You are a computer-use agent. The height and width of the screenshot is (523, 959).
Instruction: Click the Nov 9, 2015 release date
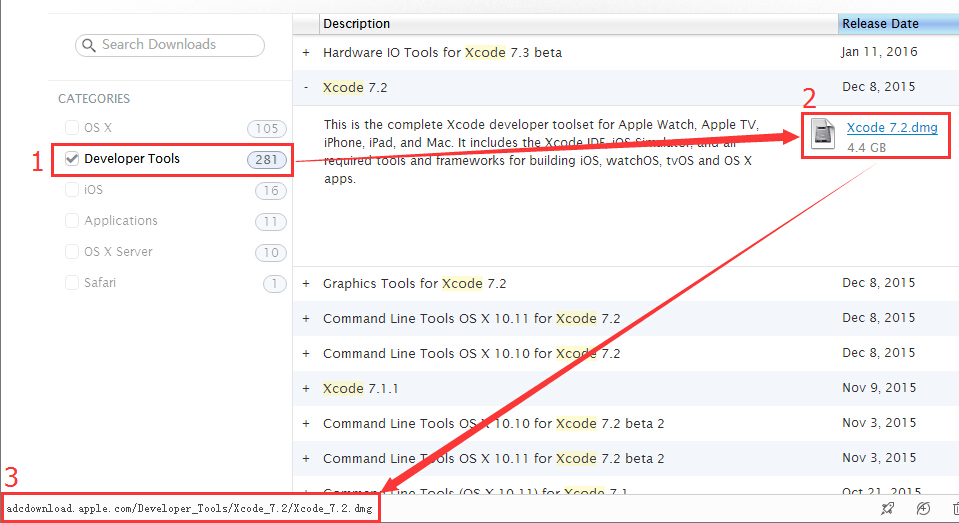pos(879,388)
